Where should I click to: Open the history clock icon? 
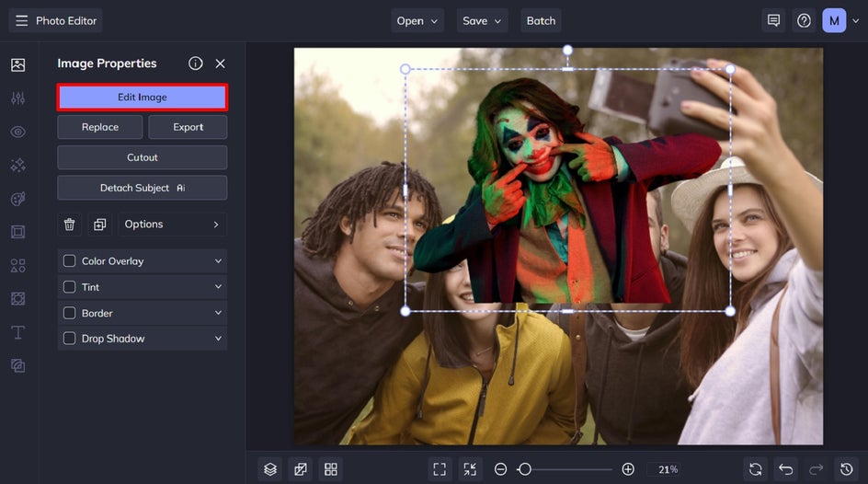click(x=846, y=469)
